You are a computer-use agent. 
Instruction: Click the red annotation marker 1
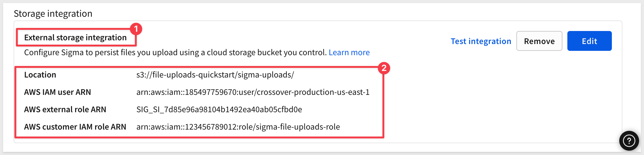pyautogui.click(x=136, y=29)
